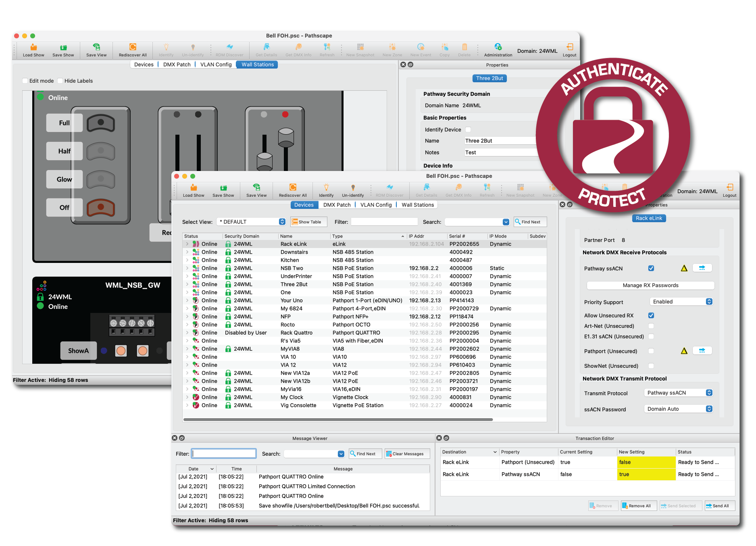Enable E1.31 sACN (Unsecured) checkbox

tap(651, 336)
